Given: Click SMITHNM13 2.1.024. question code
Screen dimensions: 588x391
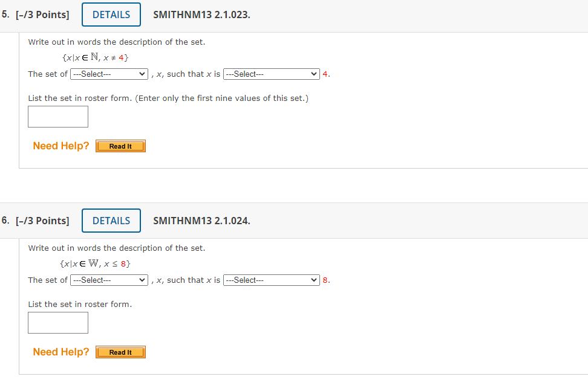Looking at the screenshot, I should (x=201, y=221).
